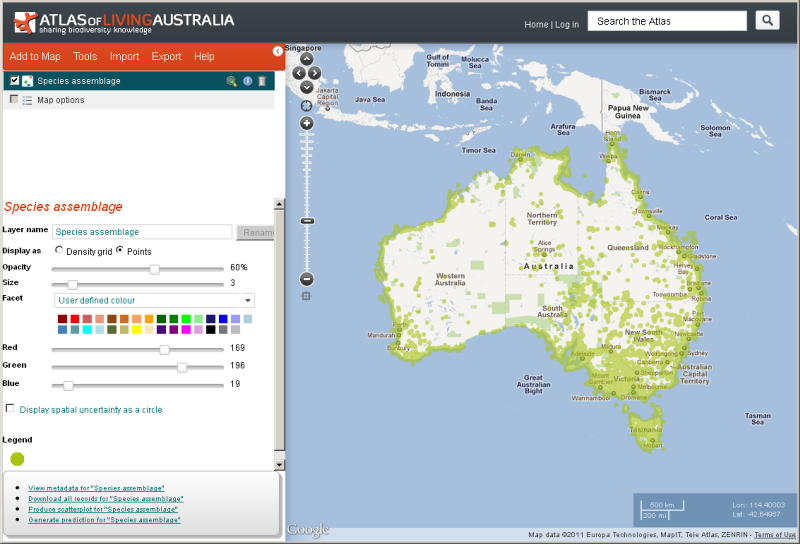This screenshot has width=800, height=544.
Task: Open Species assemblage layer info icon
Action: [x=247, y=81]
